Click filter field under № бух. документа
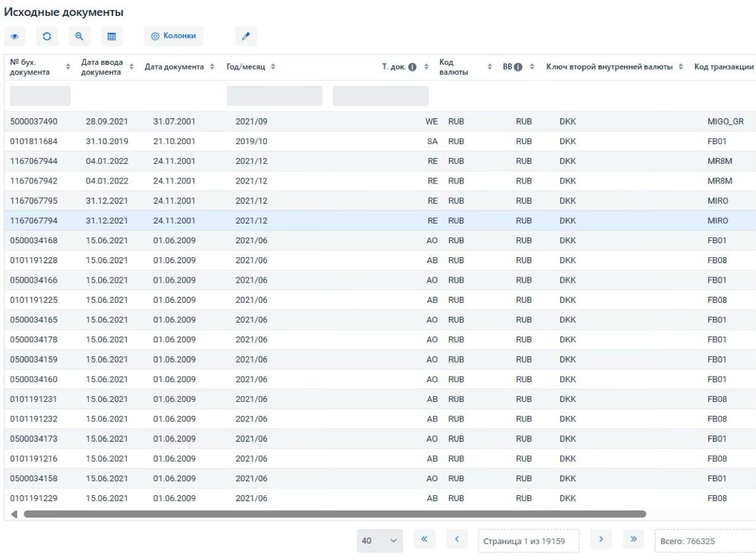The image size is (756, 560). pos(40,96)
